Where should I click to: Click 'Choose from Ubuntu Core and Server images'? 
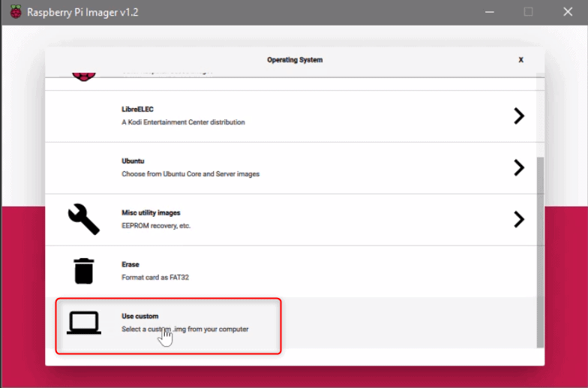190,174
